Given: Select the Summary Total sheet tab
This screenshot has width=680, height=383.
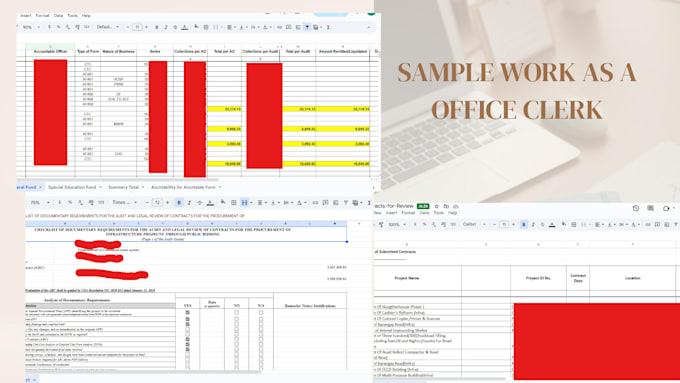Looking at the screenshot, I should 126,187.
